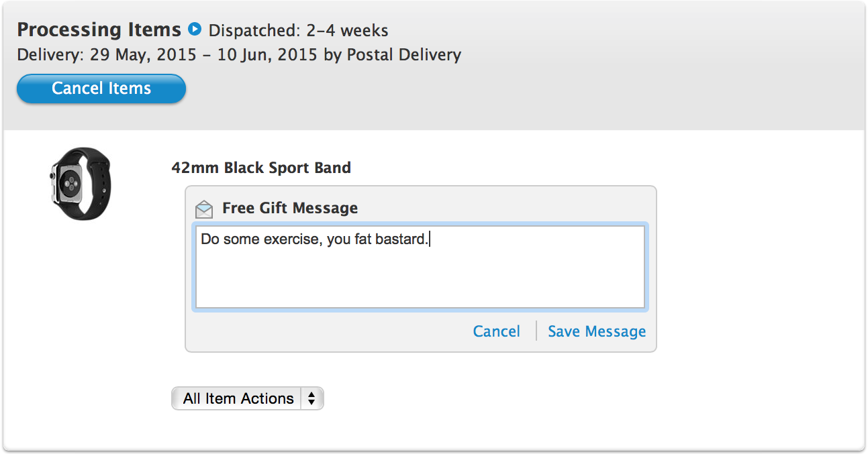Viewport: 868px width, 454px height.
Task: Click the envelope icon next to Free Gift Message
Action: [204, 209]
